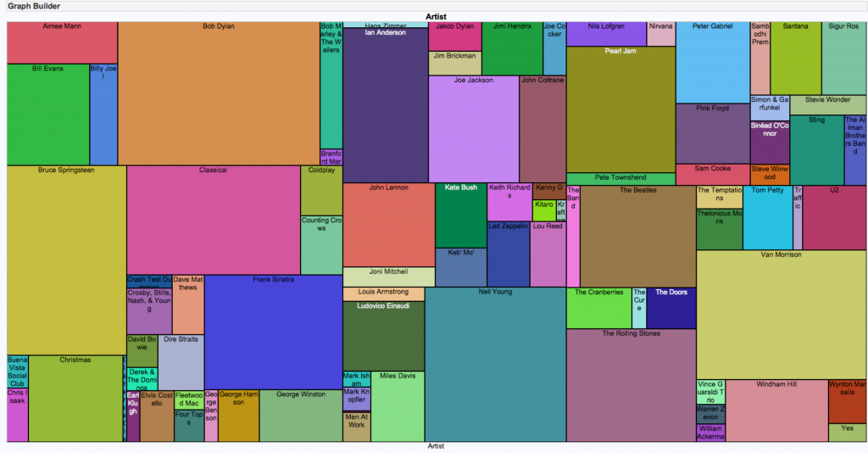Click the Sam Cooke tile

point(712,175)
